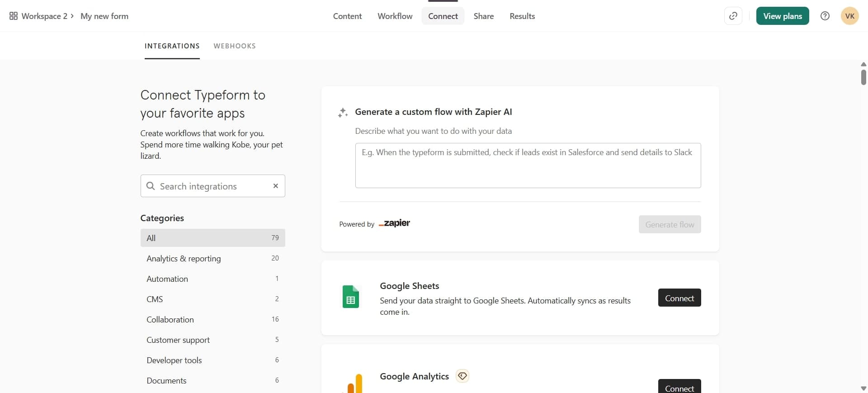Focus the Search integrations field
Screen dimensions: 868x393
click(213, 186)
